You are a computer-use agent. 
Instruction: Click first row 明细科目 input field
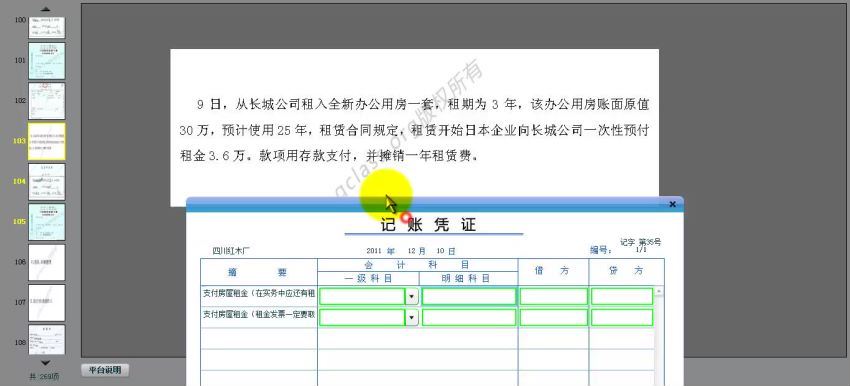click(469, 297)
